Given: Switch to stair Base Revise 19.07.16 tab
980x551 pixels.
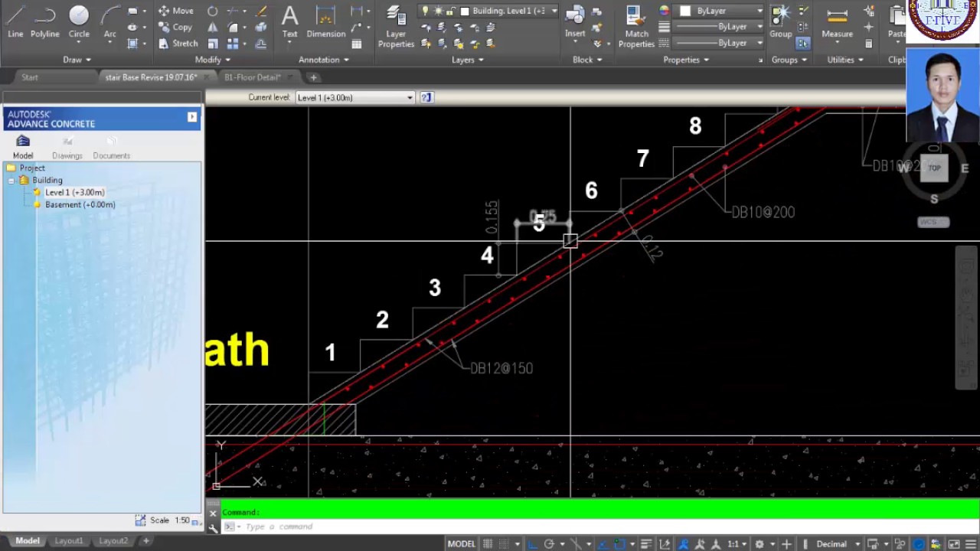Looking at the screenshot, I should click(x=151, y=77).
